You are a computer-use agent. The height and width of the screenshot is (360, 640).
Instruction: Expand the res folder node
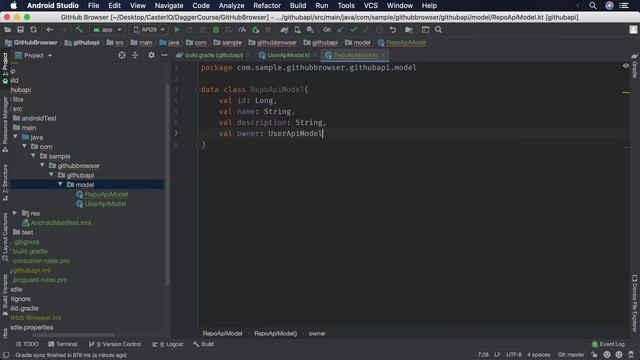coord(15,213)
